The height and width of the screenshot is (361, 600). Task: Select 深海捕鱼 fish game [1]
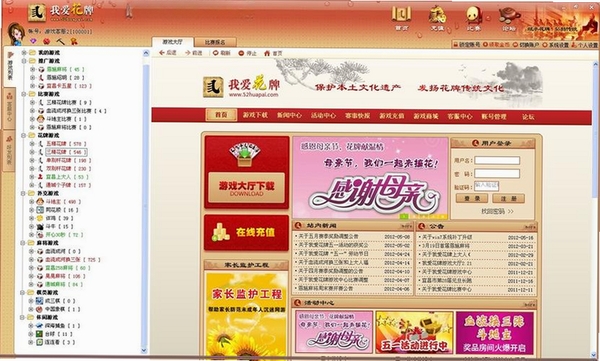58,326
